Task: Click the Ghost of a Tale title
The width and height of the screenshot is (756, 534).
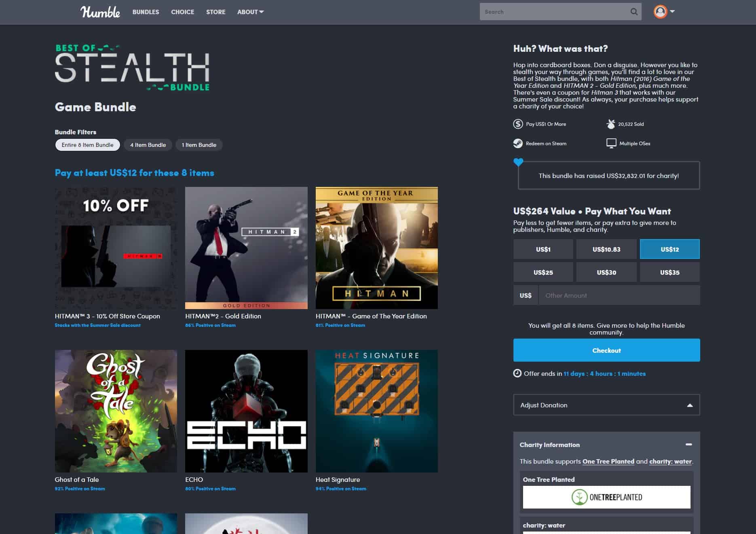Action: tap(77, 479)
